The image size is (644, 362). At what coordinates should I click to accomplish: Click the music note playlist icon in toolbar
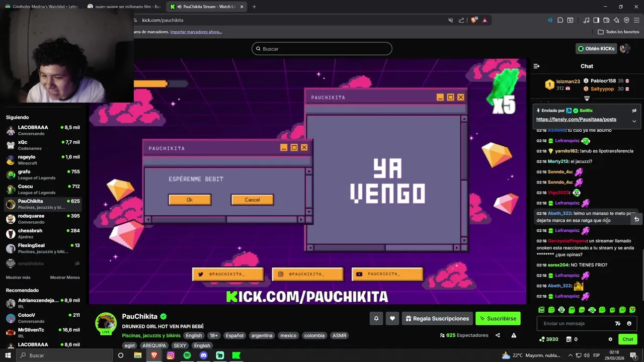(586, 20)
